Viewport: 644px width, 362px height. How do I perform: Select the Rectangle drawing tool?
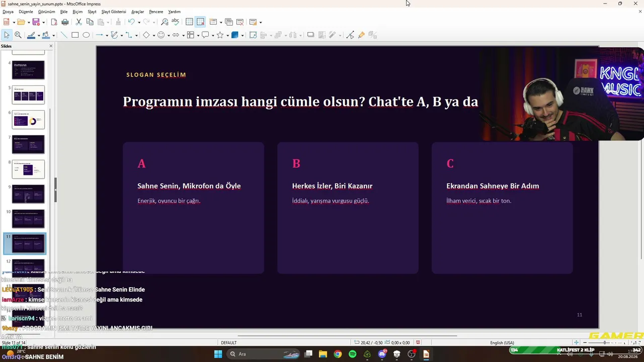75,35
